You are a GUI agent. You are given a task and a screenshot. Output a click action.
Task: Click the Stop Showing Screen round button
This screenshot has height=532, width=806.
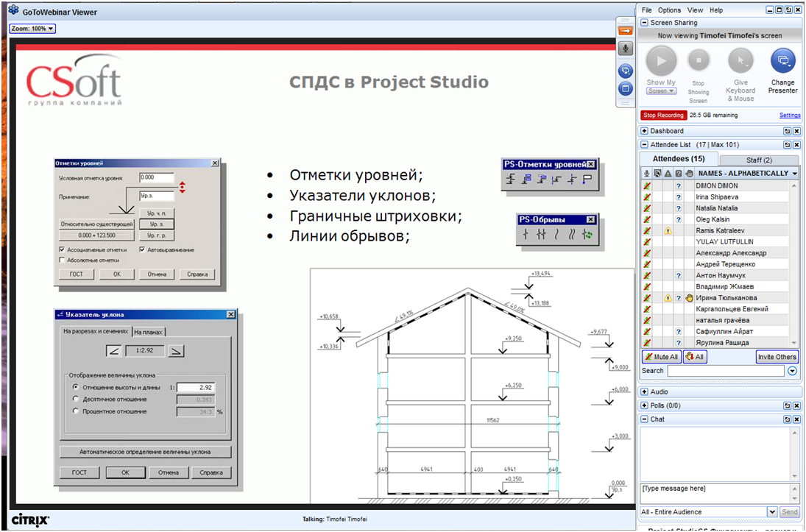(x=699, y=60)
